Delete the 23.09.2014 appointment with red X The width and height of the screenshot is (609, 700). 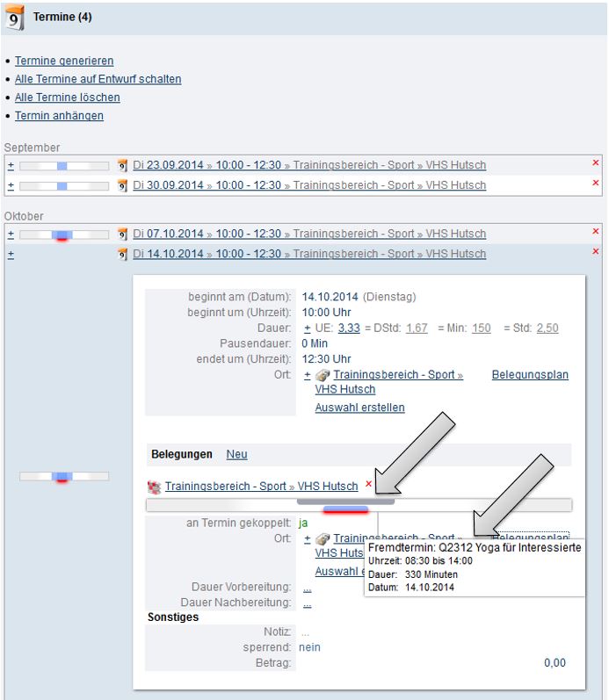[x=595, y=163]
